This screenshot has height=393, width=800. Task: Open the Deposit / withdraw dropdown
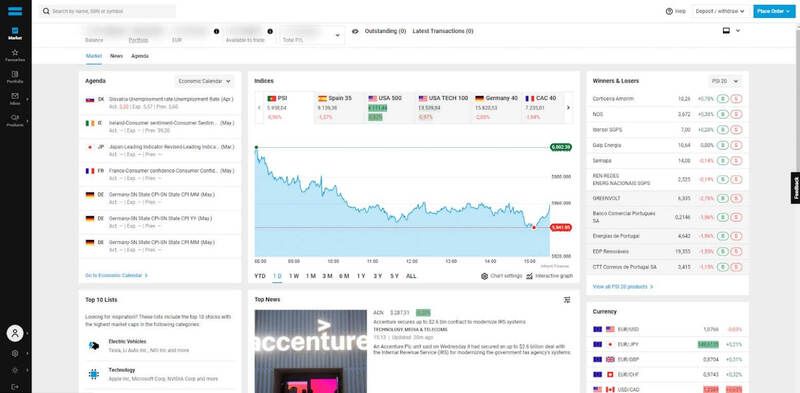(720, 11)
